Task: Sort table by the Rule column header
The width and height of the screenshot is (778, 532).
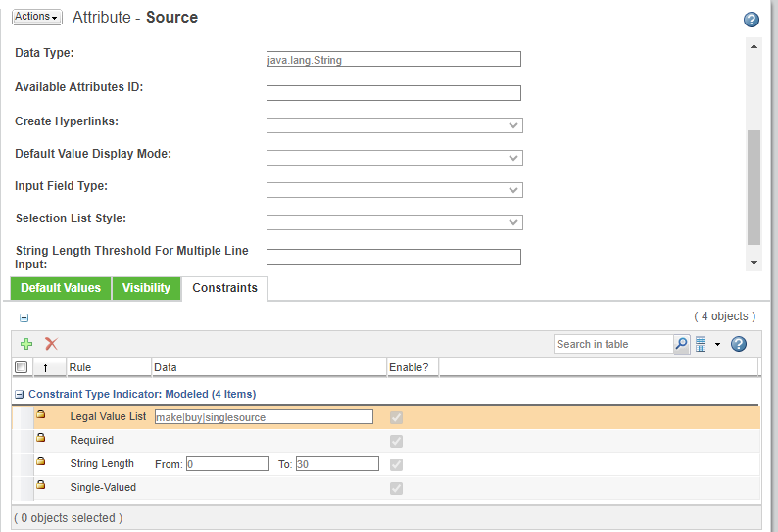Action: (x=80, y=367)
